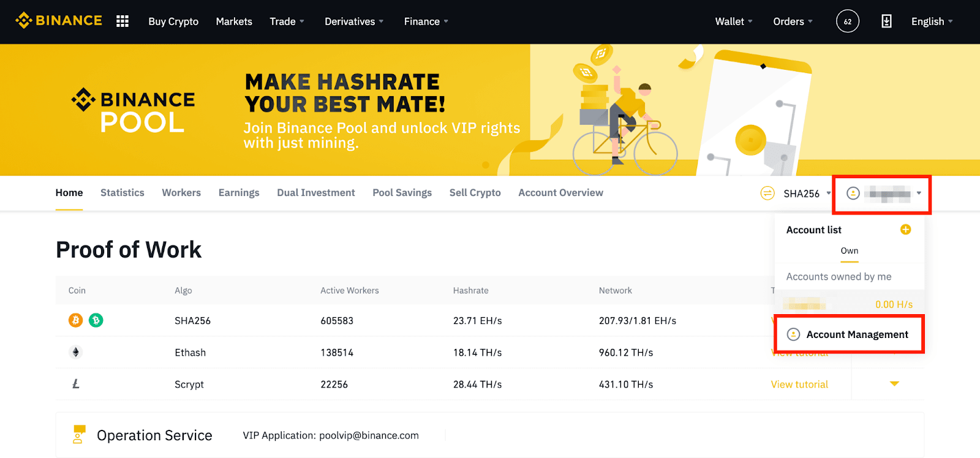Expand the Scrypt row details arrow
980x458 pixels.
pos(894,384)
